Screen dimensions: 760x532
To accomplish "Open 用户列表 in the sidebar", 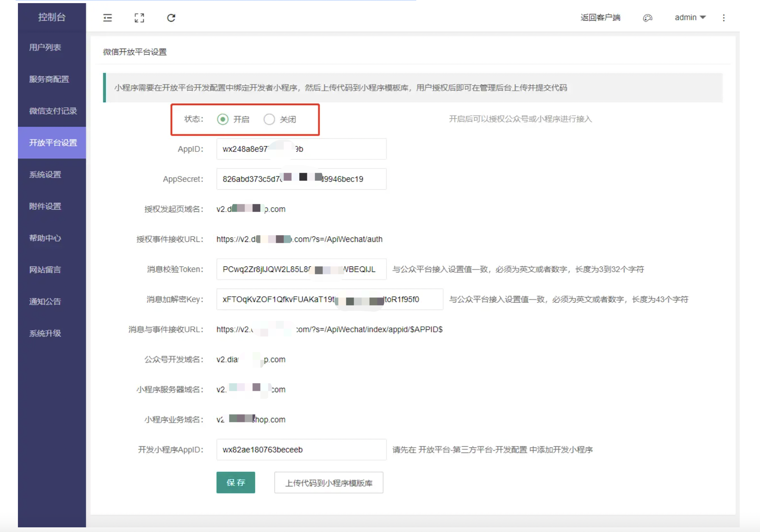I will coord(52,48).
